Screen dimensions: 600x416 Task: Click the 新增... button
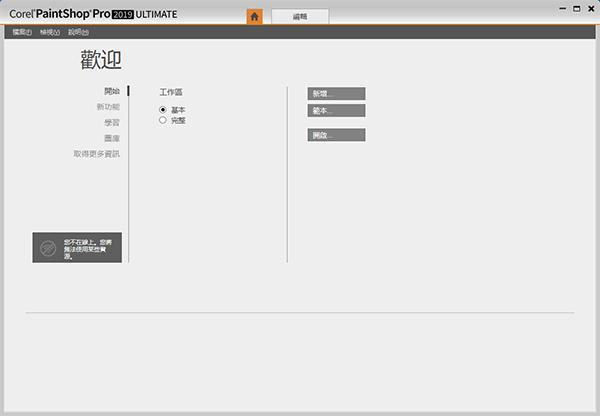(x=336, y=94)
